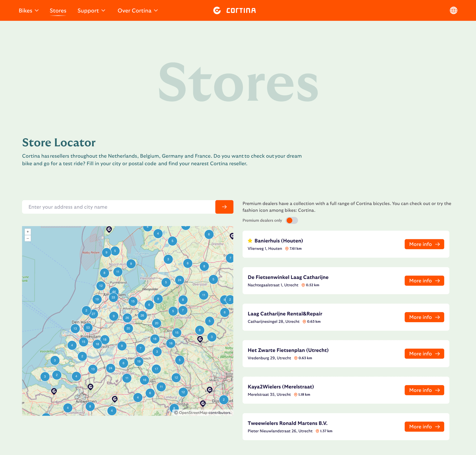Image resolution: width=476 pixels, height=455 pixels.
Task: Open the map cluster showing 44 stores
Action: point(114,291)
